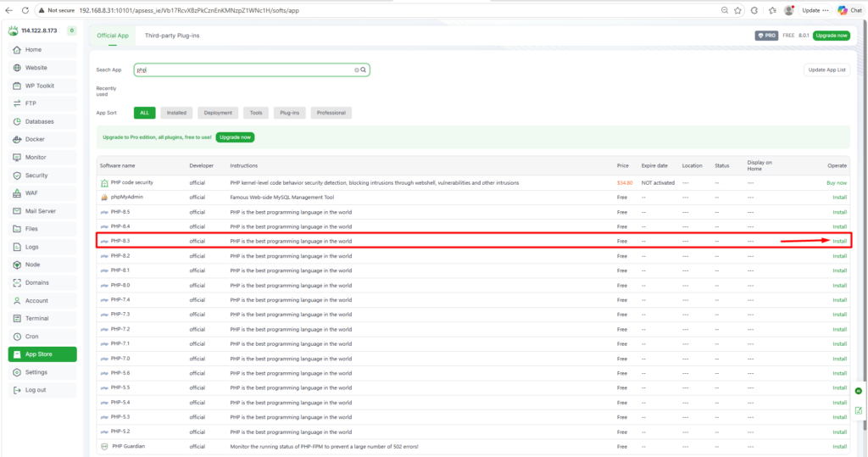Select the Official App tab
The width and height of the screenshot is (868, 457).
[x=113, y=36]
